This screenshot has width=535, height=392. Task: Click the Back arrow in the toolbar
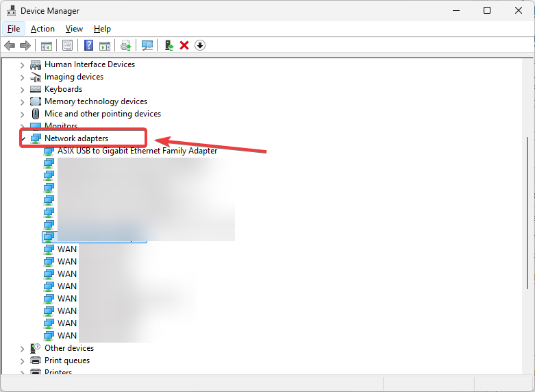[x=10, y=45]
